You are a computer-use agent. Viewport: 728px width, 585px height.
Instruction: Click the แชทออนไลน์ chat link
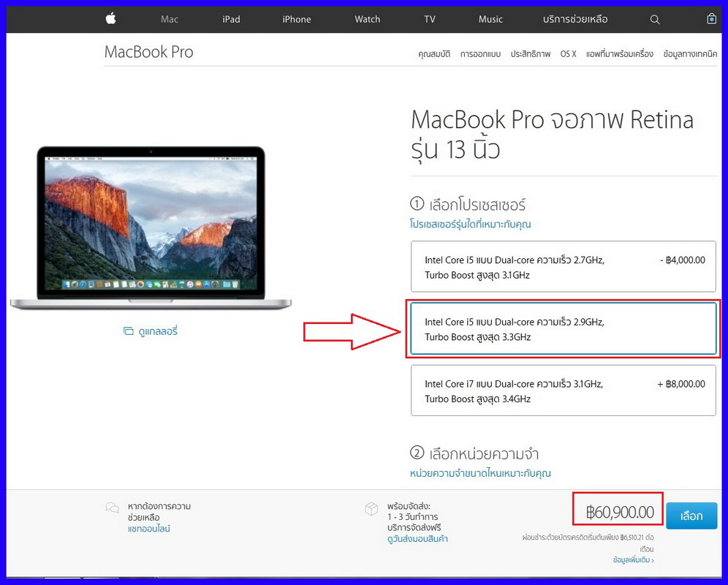(149, 529)
